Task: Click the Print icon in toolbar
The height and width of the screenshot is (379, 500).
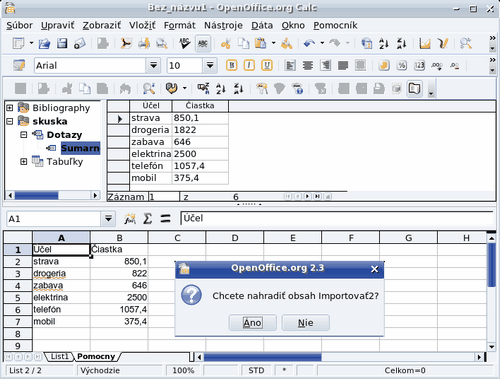Action: pyautogui.click(x=144, y=43)
